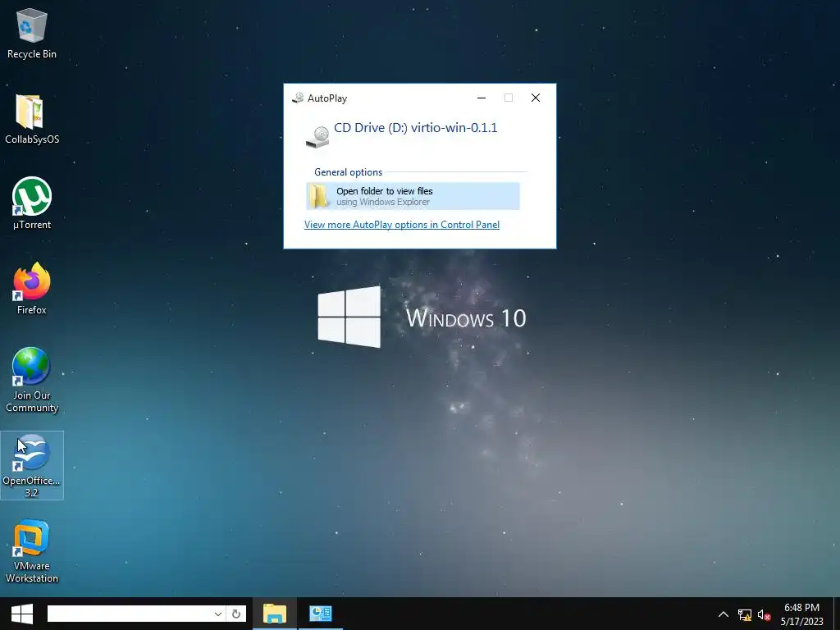Open the clock showing 6:48 PM
This screenshot has width=840, height=630.
coord(801,614)
